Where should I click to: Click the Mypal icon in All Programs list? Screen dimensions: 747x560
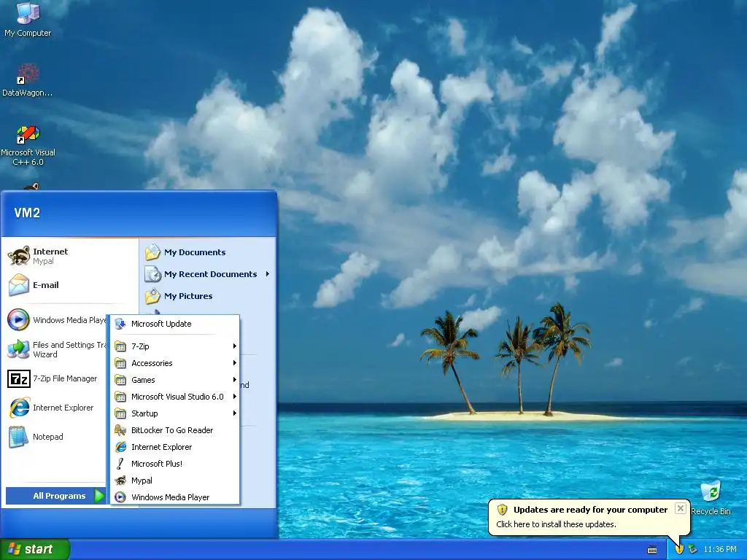[120, 481]
